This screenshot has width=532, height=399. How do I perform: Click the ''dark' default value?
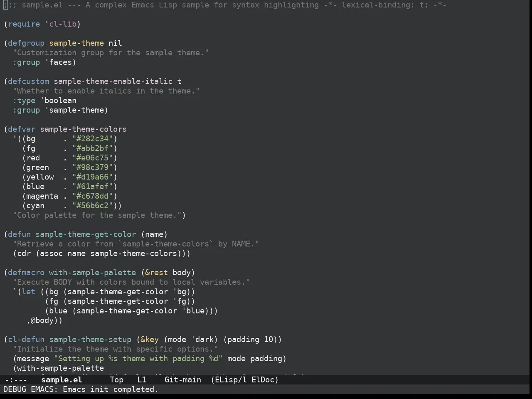[202, 340]
